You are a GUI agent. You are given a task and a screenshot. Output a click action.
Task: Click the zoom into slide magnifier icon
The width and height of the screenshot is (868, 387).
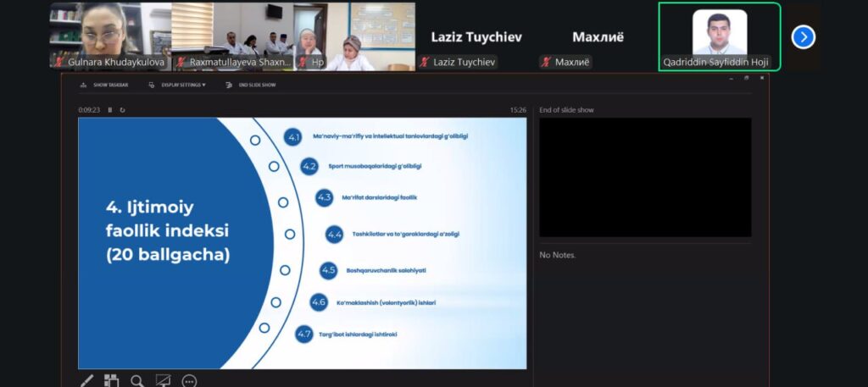pyautogui.click(x=137, y=381)
